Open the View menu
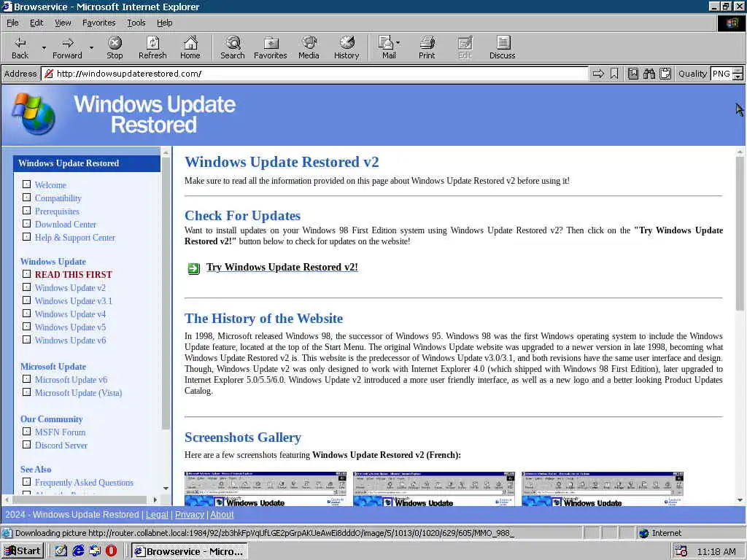This screenshot has width=747, height=560. pos(63,23)
